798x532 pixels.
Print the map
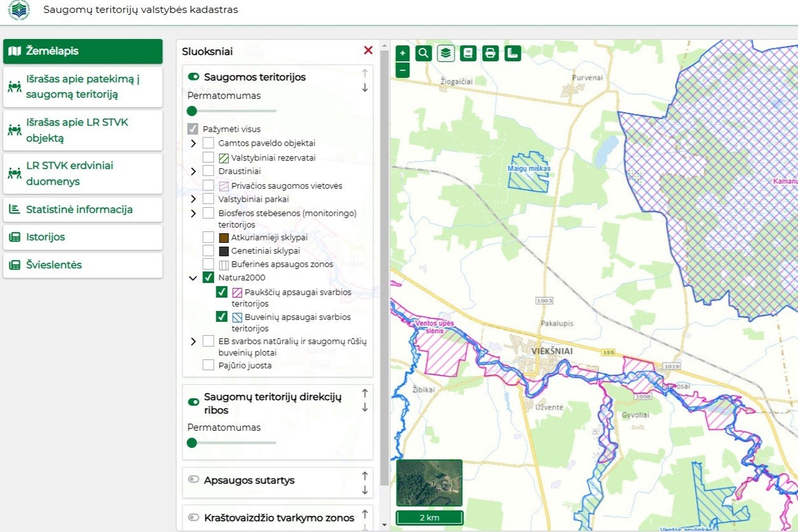[x=490, y=53]
